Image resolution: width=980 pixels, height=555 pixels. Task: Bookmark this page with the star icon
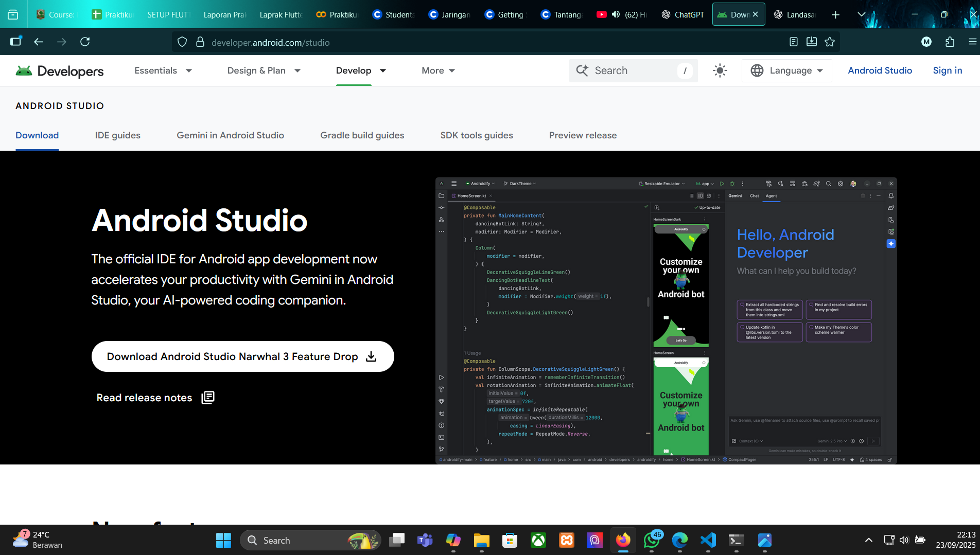(829, 42)
